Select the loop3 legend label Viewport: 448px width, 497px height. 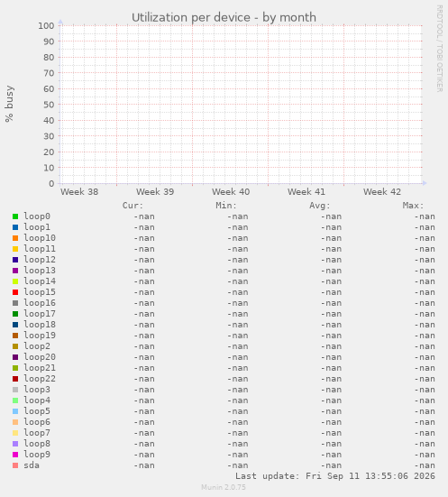pyautogui.click(x=37, y=390)
